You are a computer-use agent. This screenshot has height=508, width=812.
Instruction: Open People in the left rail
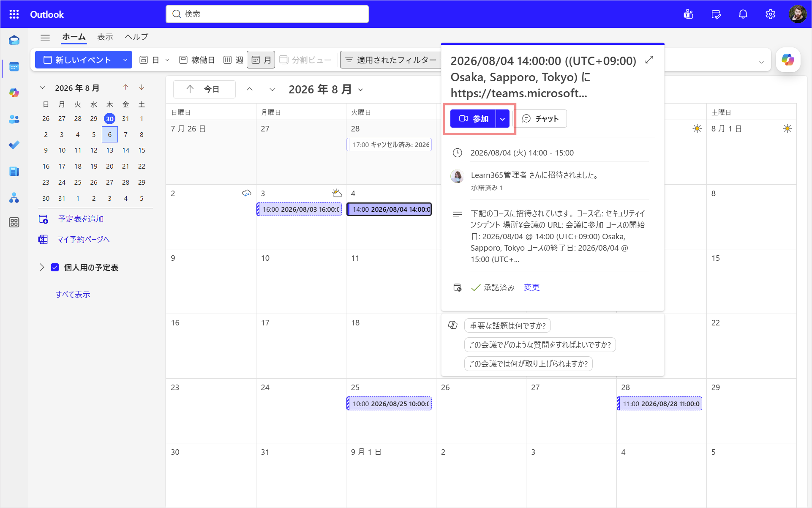coord(14,119)
